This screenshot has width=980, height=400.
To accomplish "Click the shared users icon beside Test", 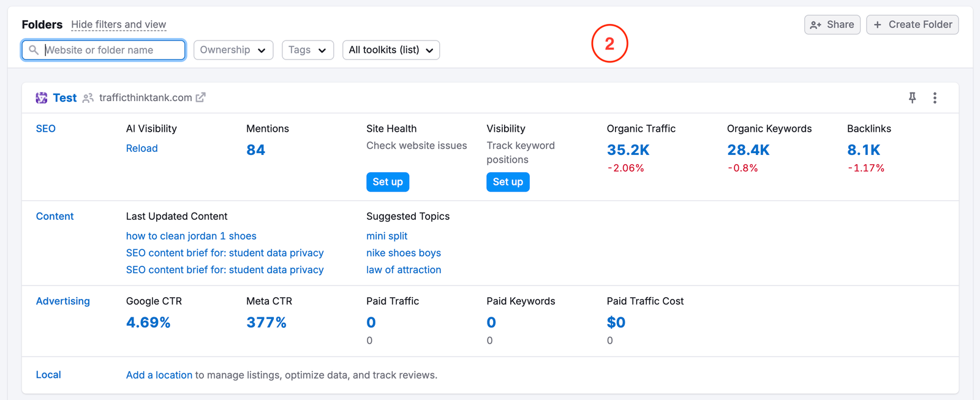I will (x=88, y=98).
